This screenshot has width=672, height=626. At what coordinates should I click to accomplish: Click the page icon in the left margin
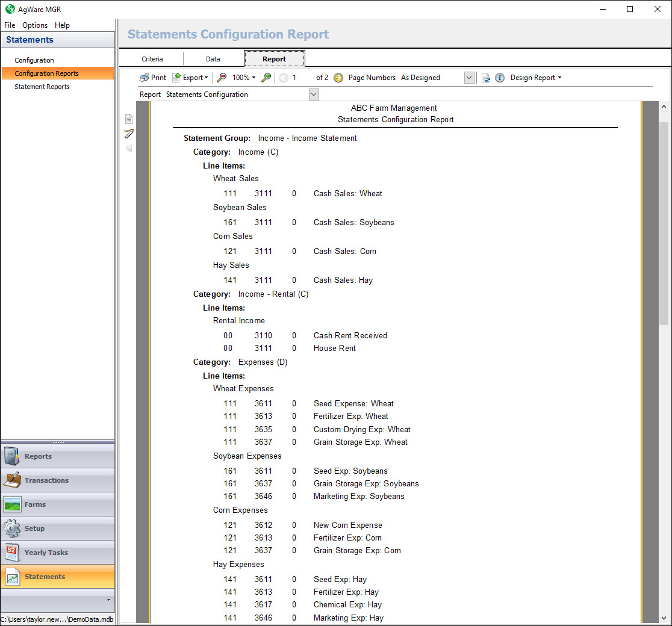[x=129, y=119]
